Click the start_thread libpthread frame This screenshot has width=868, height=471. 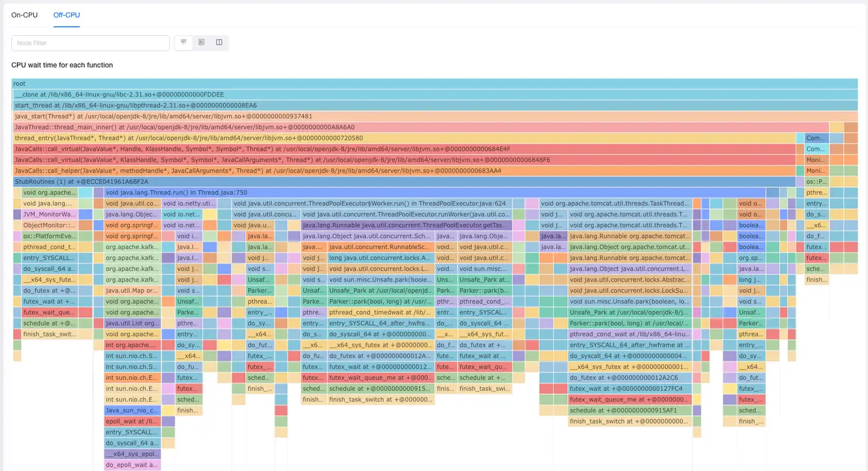click(434, 106)
